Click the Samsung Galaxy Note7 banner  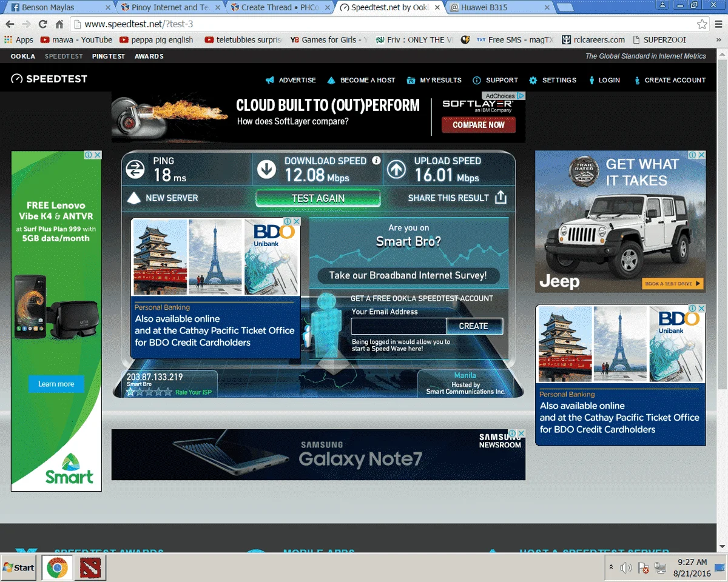pyautogui.click(x=318, y=455)
